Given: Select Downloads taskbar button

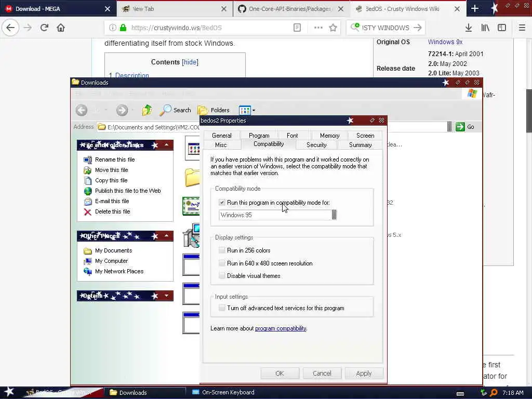Looking at the screenshot, I should (144, 393).
